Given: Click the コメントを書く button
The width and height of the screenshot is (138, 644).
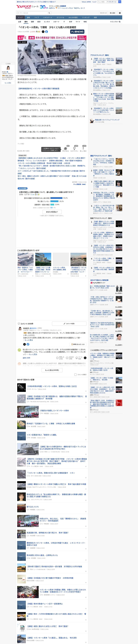Looking at the screenshot, I should [x=69, y=324].
